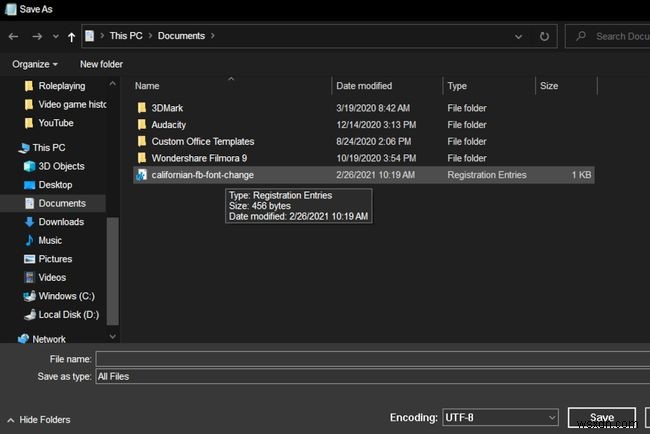Select Documents in the navigation pane
Screen dimensions: 650x434
(55, 203)
